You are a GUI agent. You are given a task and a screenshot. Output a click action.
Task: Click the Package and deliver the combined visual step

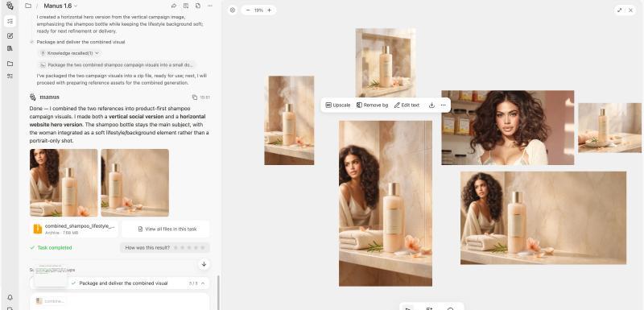80,42
